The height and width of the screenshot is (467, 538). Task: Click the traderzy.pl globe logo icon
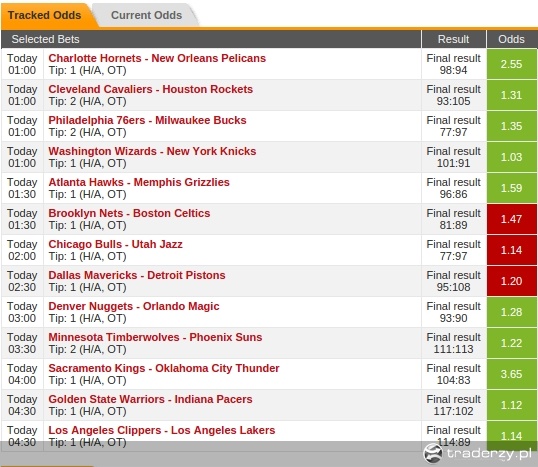click(x=433, y=453)
